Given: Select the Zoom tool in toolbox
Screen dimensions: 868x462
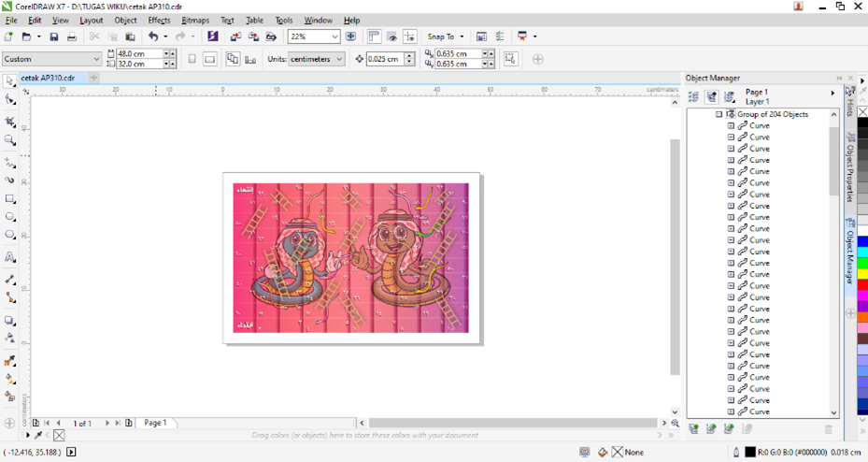Looking at the screenshot, I should (x=9, y=140).
